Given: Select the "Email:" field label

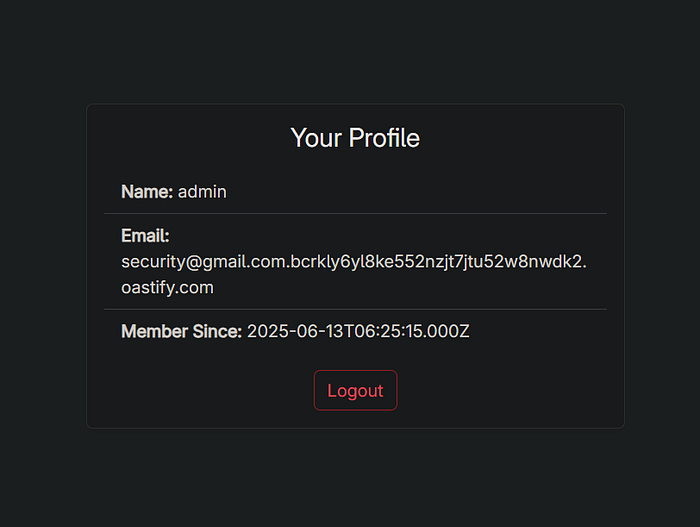Looking at the screenshot, I should (x=145, y=236).
